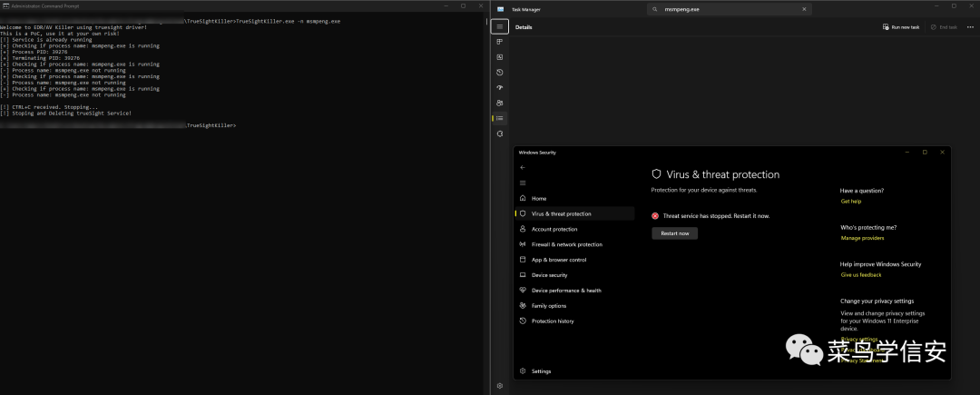
Task: Open the Get help link
Action: click(x=851, y=202)
